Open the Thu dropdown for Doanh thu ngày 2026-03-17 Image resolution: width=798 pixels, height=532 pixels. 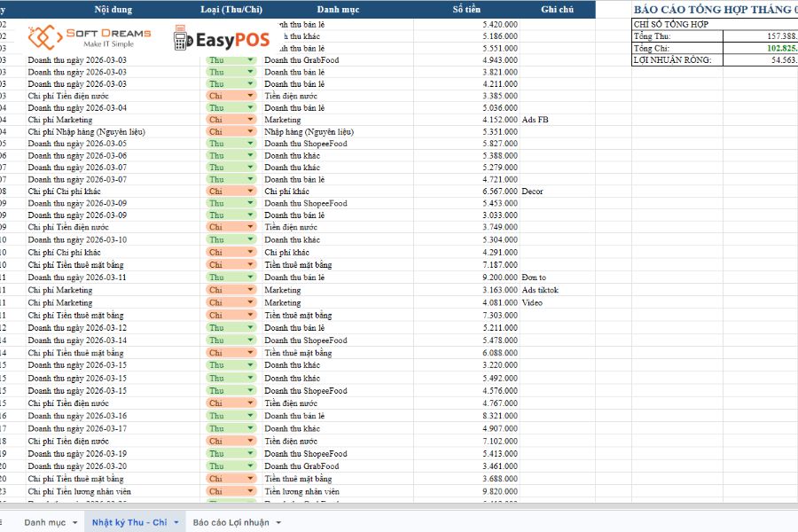click(x=250, y=428)
